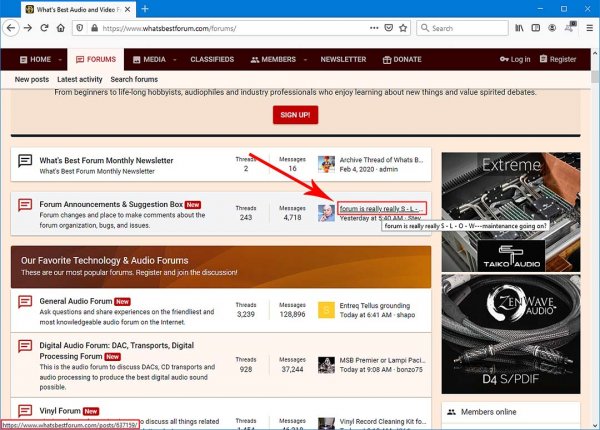600x430 pixels.
Task: Click the Log in link
Action: 515,59
